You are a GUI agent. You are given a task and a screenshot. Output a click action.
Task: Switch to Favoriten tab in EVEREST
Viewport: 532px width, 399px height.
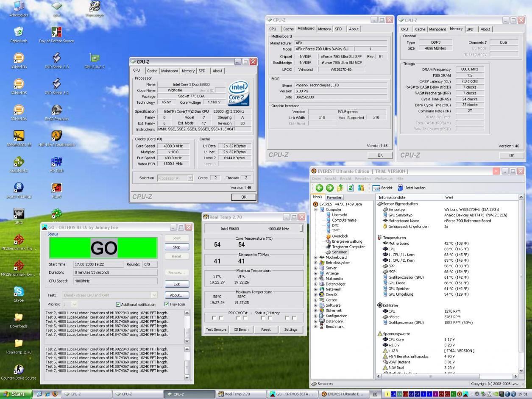(334, 197)
